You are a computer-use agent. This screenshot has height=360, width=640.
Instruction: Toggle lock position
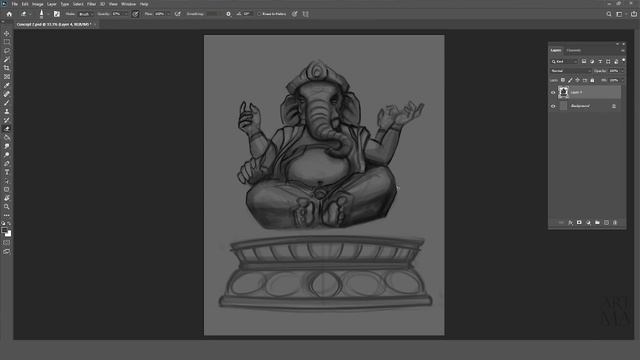(x=577, y=80)
